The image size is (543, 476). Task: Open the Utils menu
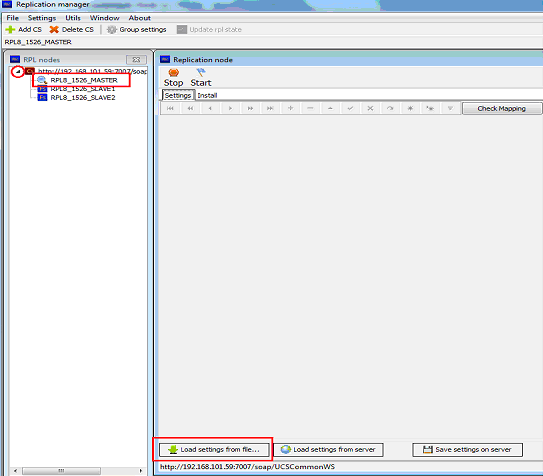coord(73,18)
